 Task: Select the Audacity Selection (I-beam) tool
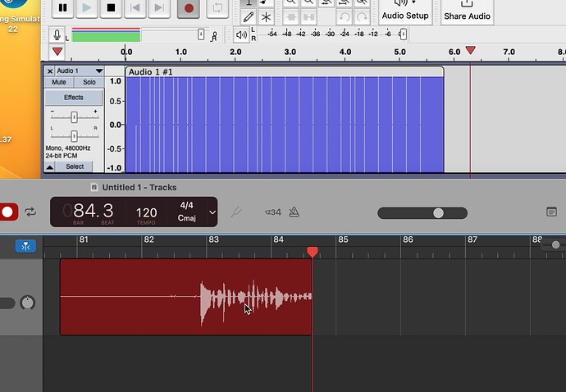pos(249,3)
